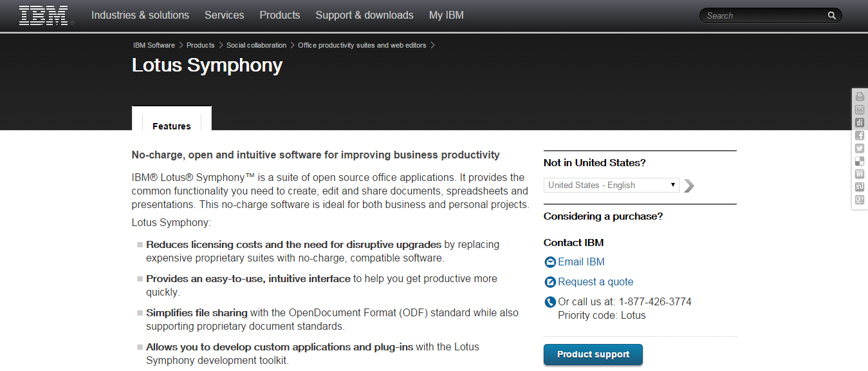Open Industries & solutions menu
The width and height of the screenshot is (868, 371).
(140, 15)
